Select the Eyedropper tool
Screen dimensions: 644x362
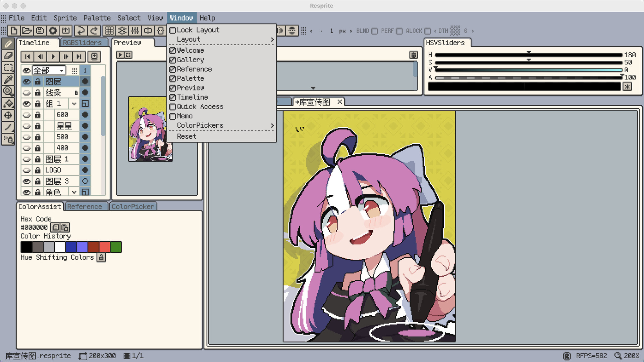point(8,79)
